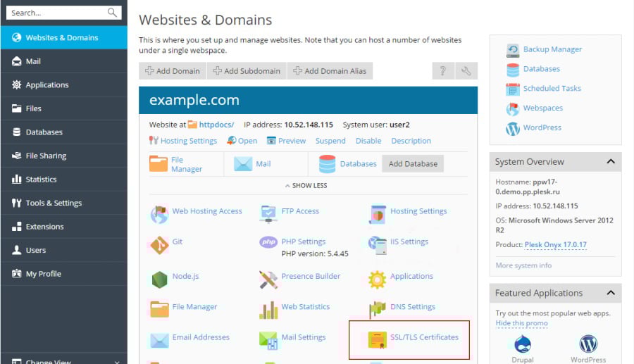This screenshot has width=634, height=364.
Task: Open Applications in the sidebar
Action: tap(64, 84)
